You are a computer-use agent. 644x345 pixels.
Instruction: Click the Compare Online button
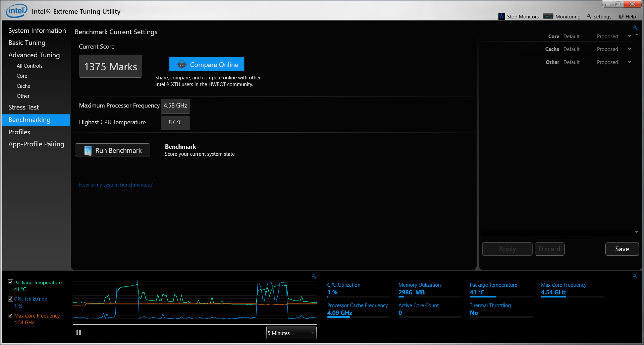(207, 64)
